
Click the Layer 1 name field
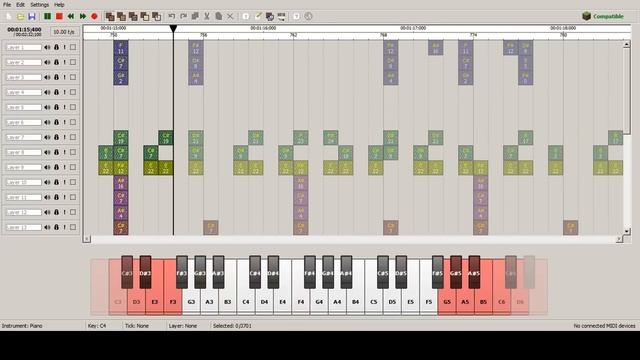click(24, 47)
